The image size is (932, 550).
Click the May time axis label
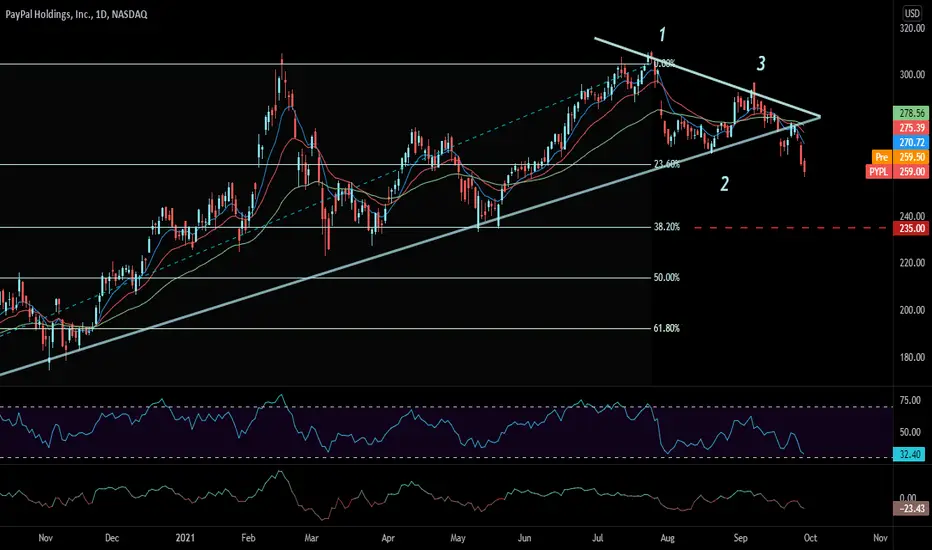(x=458, y=538)
